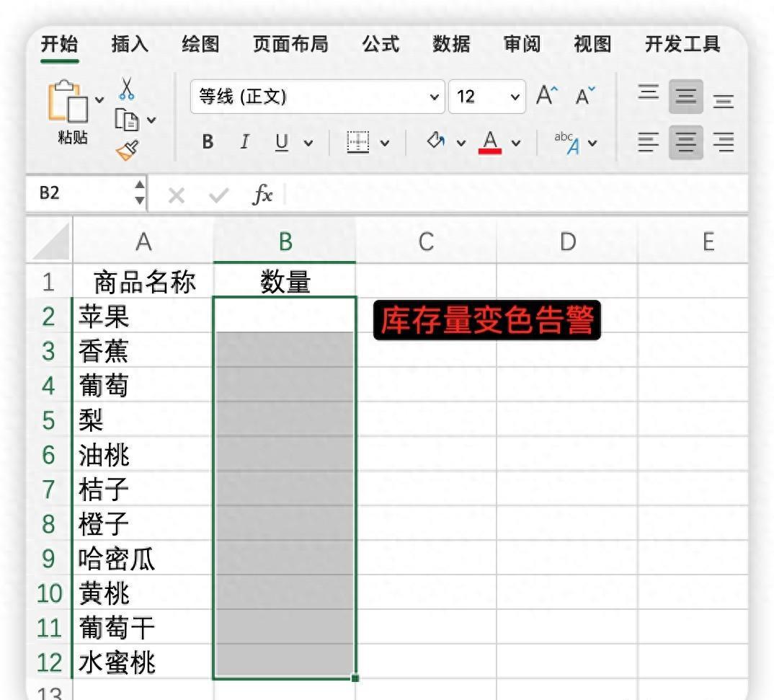Click the 库存量变色告警 text box

(x=486, y=320)
